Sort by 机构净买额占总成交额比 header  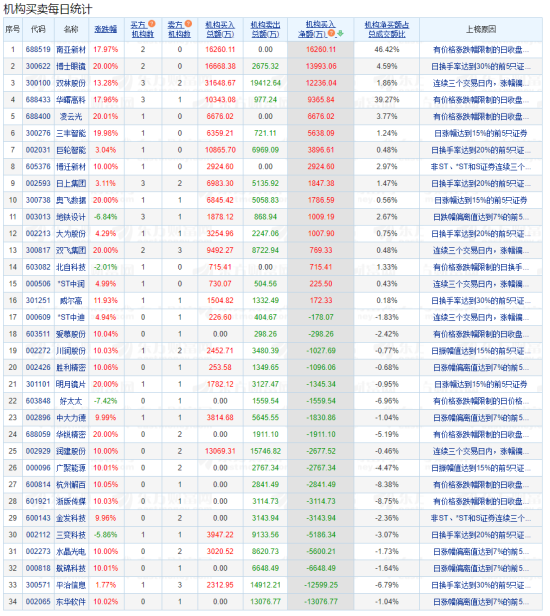387,29
